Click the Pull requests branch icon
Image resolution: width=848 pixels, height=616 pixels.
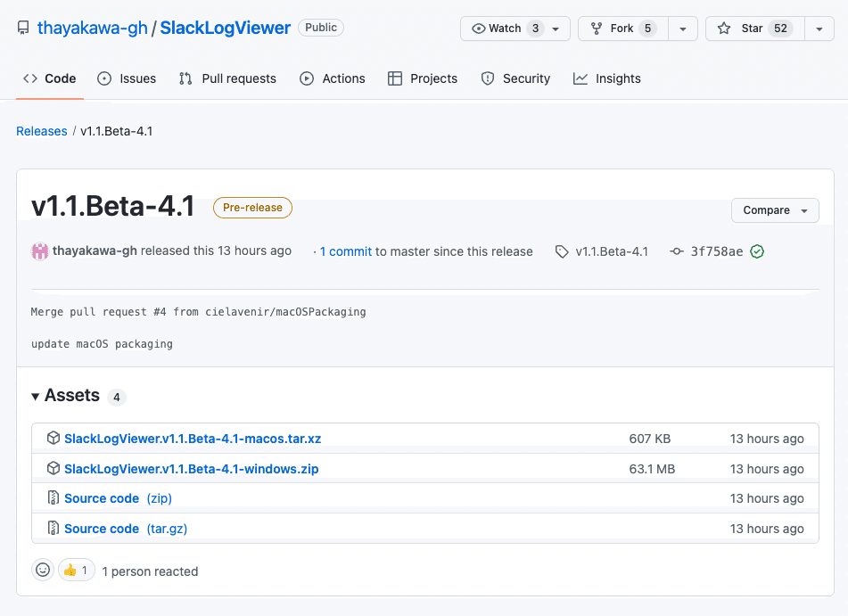click(x=185, y=79)
